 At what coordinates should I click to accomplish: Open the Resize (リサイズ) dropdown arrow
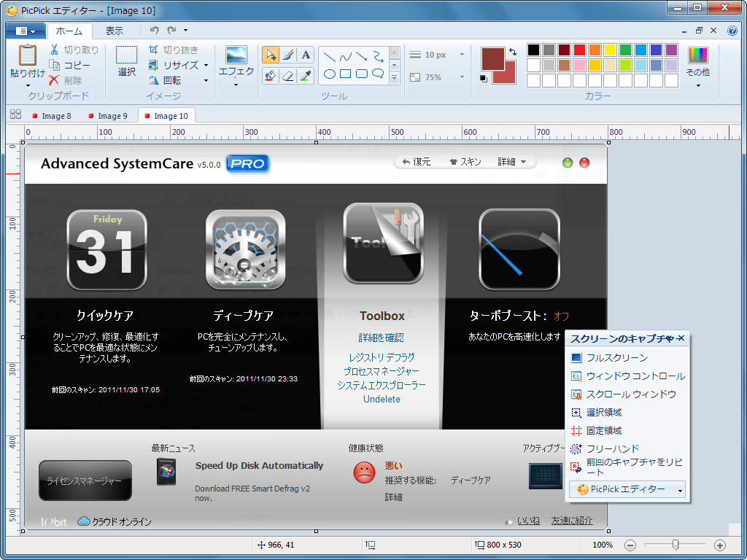click(x=206, y=65)
